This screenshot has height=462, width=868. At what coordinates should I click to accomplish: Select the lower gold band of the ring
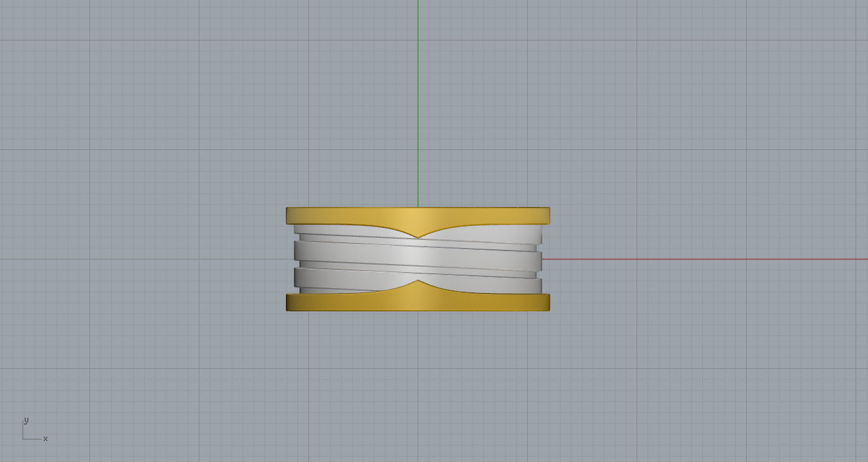418,302
